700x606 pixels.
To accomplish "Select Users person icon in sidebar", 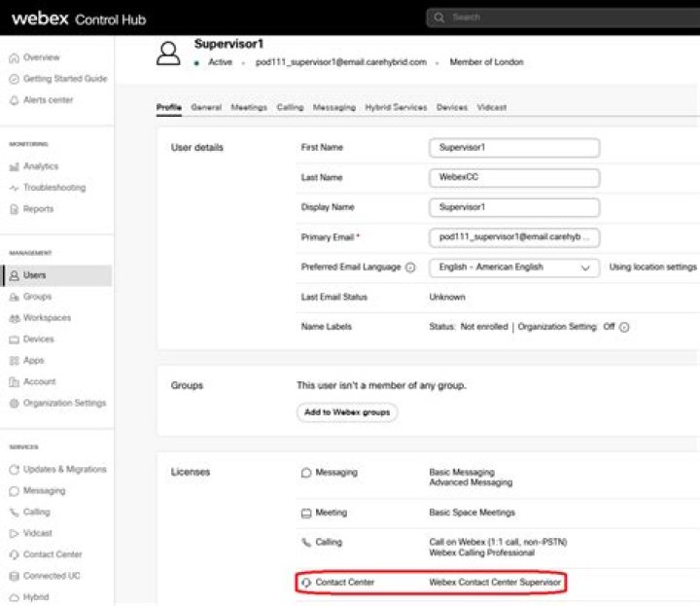I will (15, 275).
